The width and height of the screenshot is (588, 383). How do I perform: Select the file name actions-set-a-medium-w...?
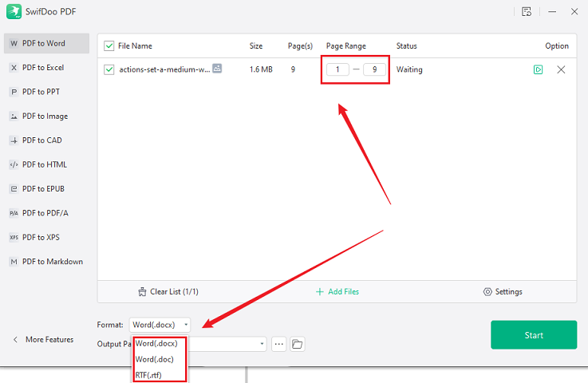(x=164, y=69)
